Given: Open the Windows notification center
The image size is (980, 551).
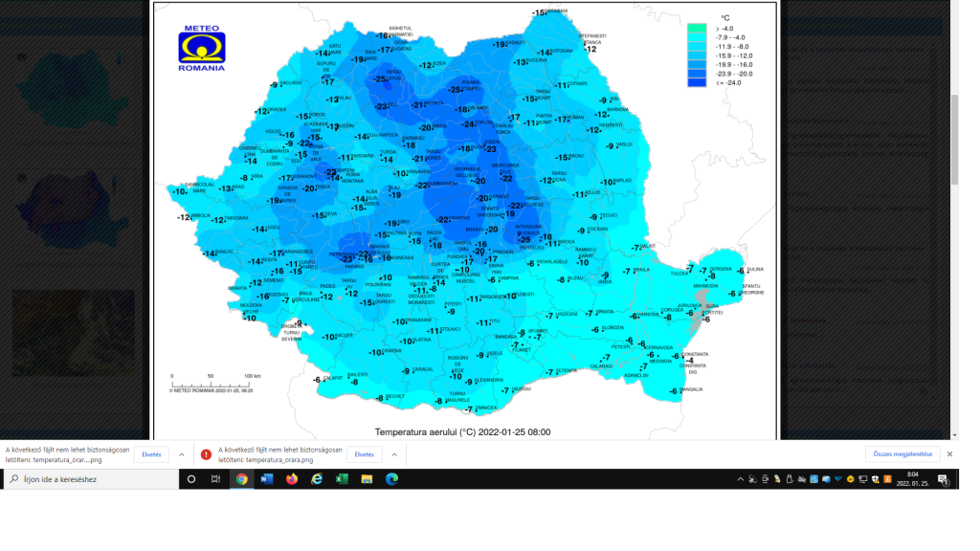Looking at the screenshot, I should click(943, 479).
